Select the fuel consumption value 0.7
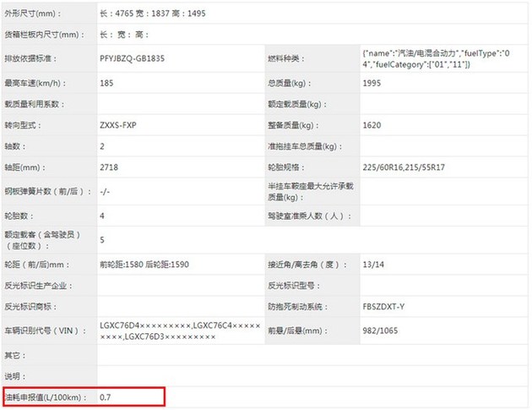The width and height of the screenshot is (532, 410). pyautogui.click(x=106, y=397)
